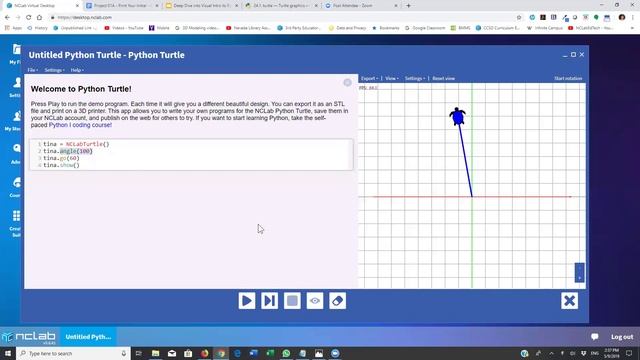This screenshot has width=640, height=360.
Task: Open Firefox from the taskbar
Action: (x=204, y=353)
